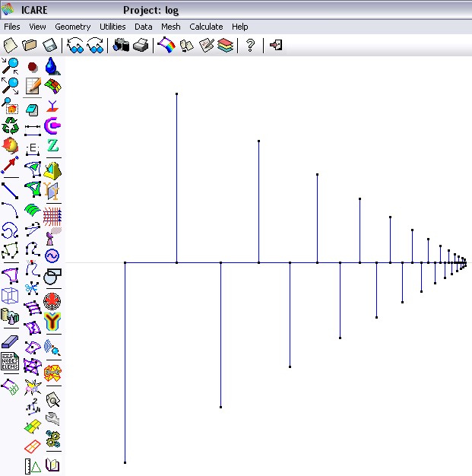Click the dark red stop octagon icon

tap(33, 67)
